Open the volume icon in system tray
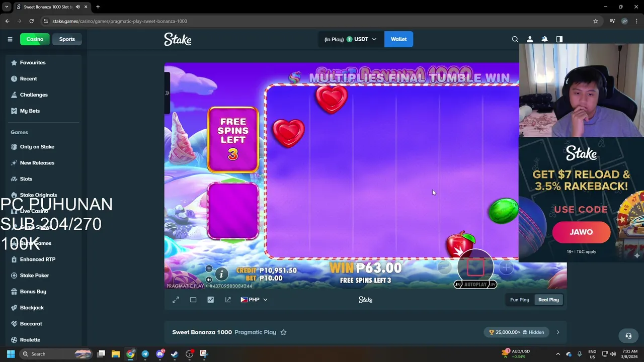 tap(614, 354)
